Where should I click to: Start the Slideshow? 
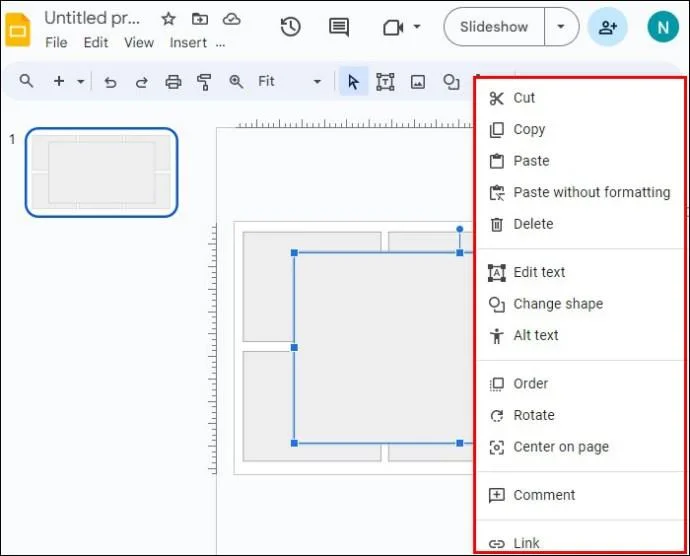(494, 27)
